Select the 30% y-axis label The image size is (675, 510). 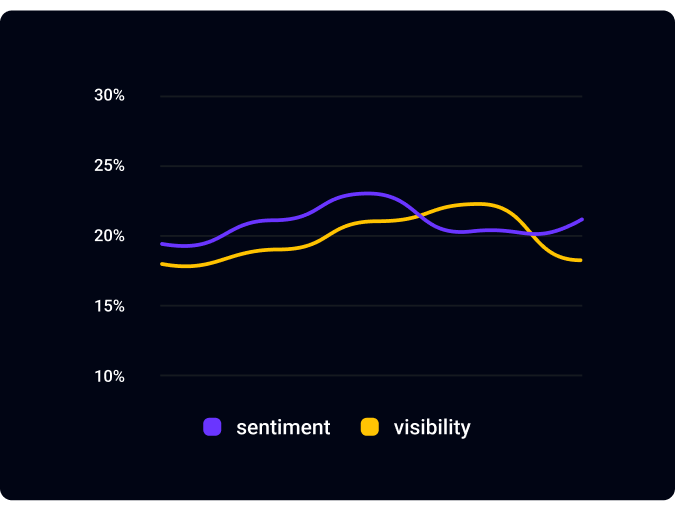[109, 96]
